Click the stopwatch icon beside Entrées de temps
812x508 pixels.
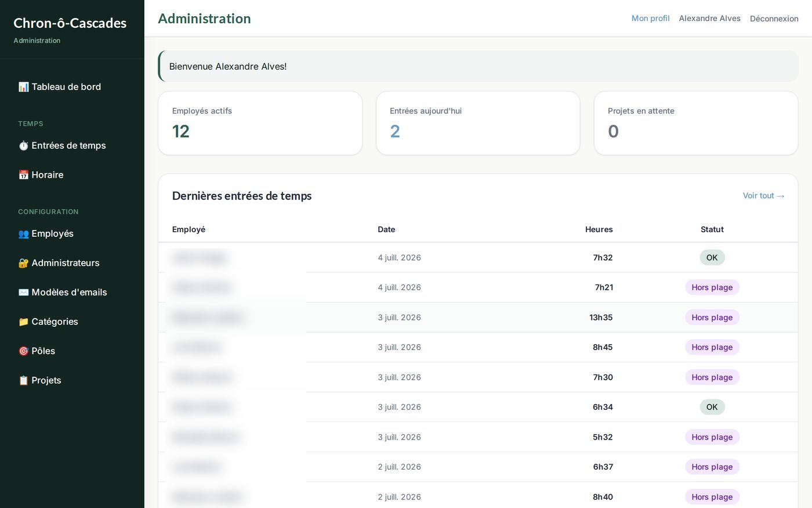23,146
